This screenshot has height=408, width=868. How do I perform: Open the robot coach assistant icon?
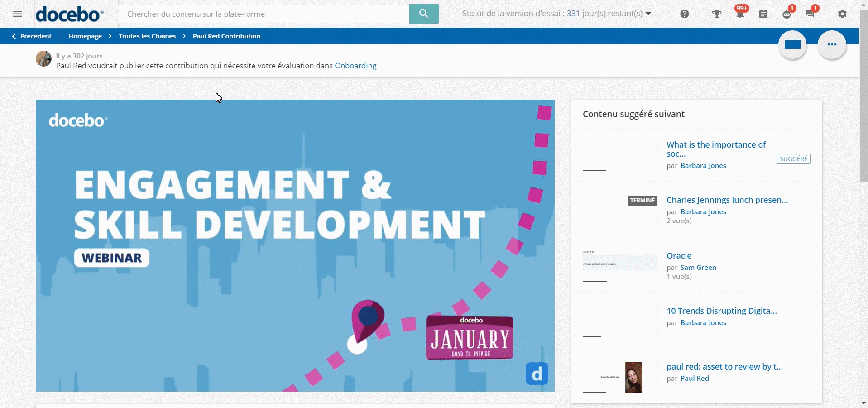click(786, 14)
